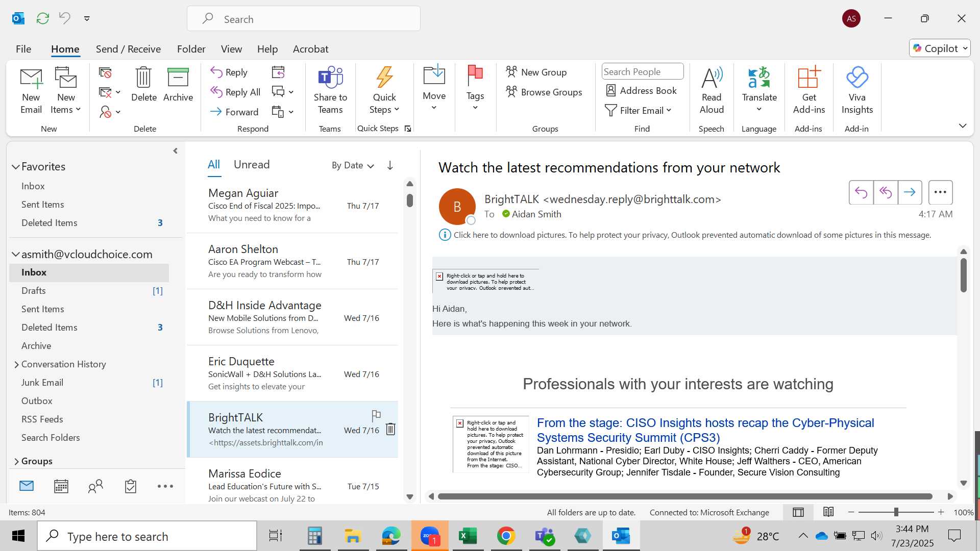The image size is (980, 551).
Task: Reply to the message from ribbon
Action: (x=229, y=72)
